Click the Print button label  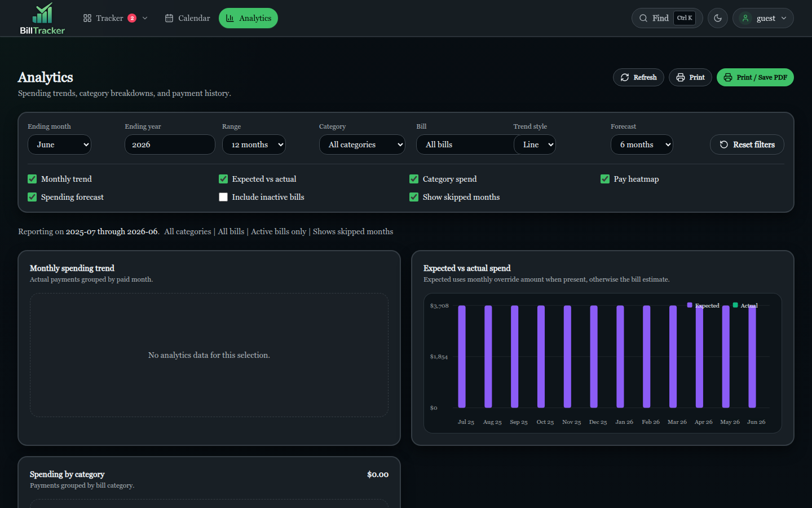tap(697, 77)
